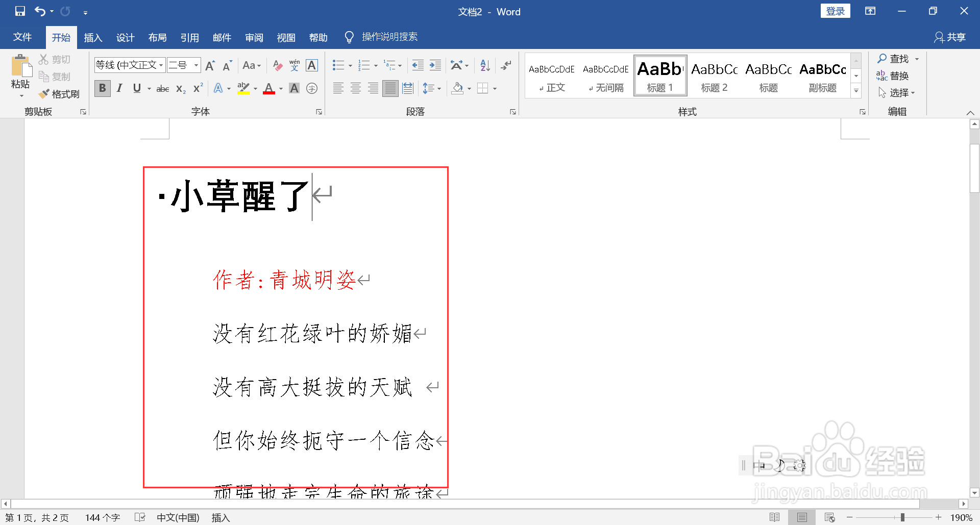Decrease paragraph indent

coord(418,65)
